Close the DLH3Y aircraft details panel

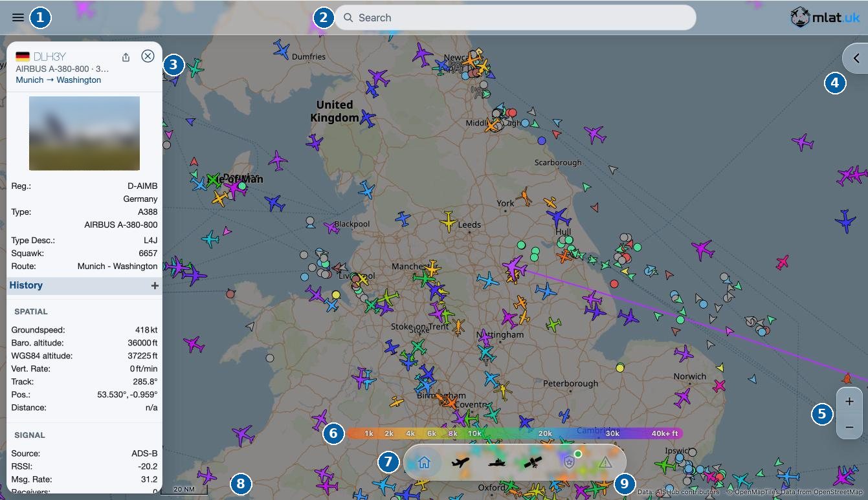(x=148, y=56)
